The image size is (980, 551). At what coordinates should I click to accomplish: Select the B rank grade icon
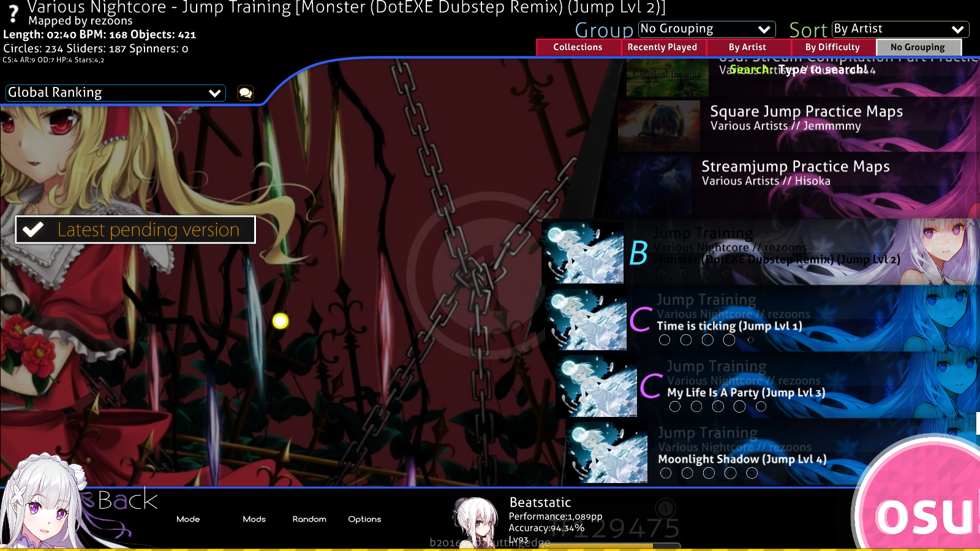click(x=638, y=253)
